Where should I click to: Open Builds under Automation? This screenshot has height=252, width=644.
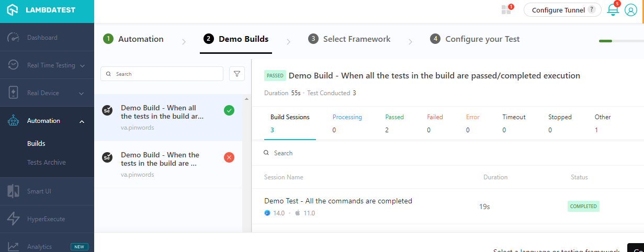click(x=36, y=143)
